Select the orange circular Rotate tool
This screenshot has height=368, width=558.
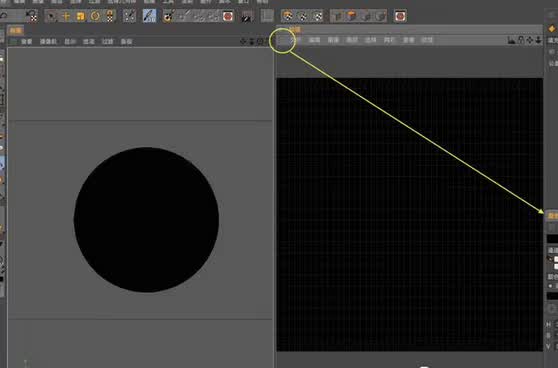tap(95, 16)
